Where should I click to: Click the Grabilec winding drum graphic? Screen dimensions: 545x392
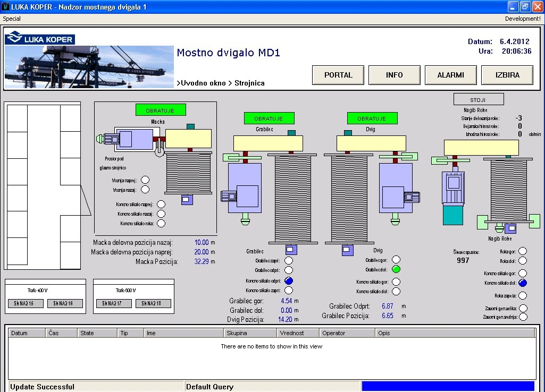(x=293, y=198)
